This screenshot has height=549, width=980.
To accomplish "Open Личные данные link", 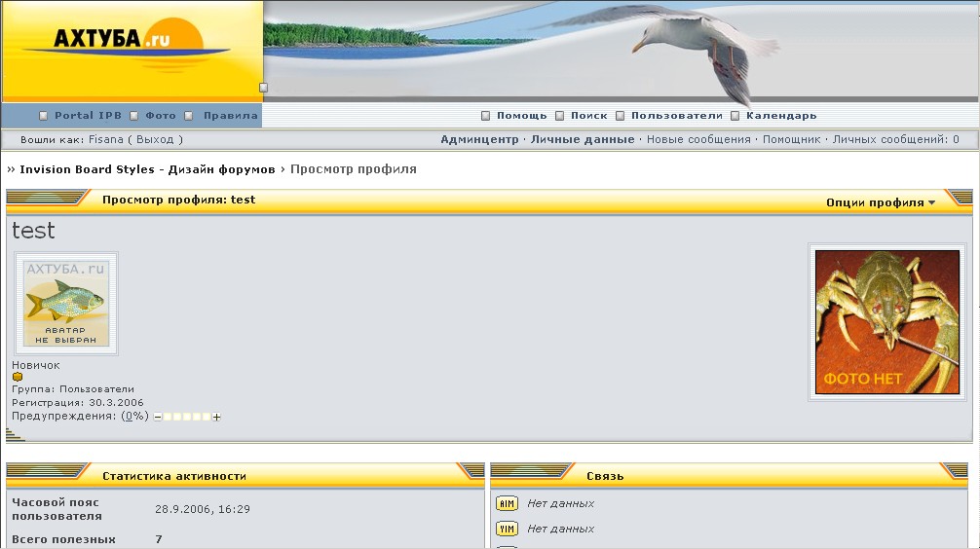I will click(x=583, y=140).
